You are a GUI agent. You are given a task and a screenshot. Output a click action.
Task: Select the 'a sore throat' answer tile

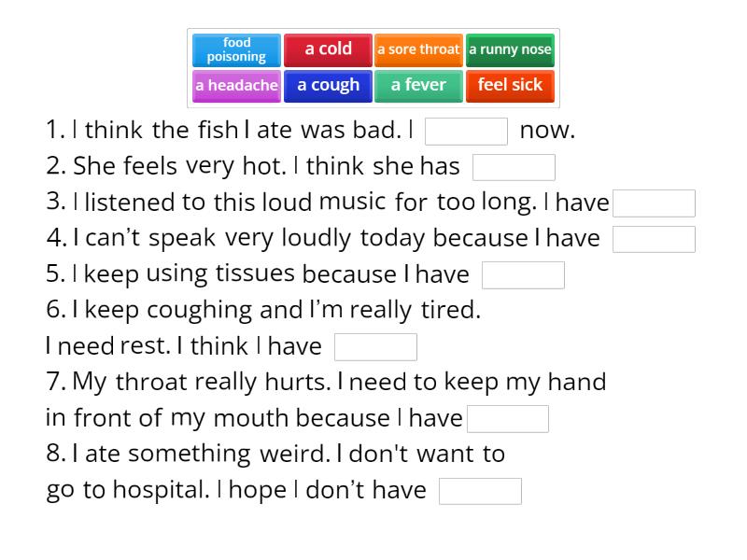pyautogui.click(x=417, y=49)
